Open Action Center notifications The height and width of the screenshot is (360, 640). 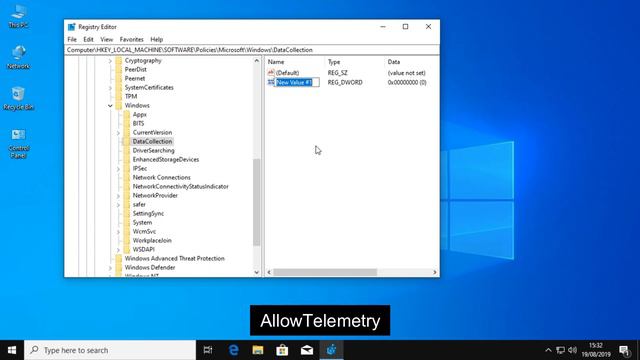point(624,350)
